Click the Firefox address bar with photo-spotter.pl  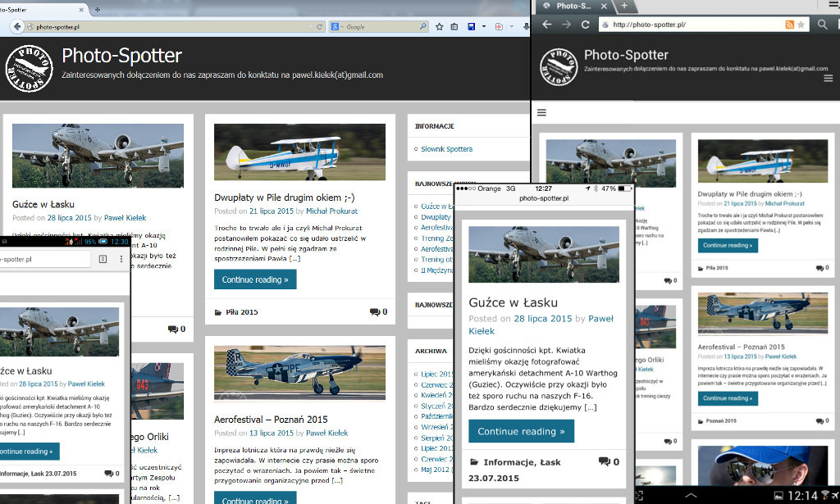coord(164,27)
